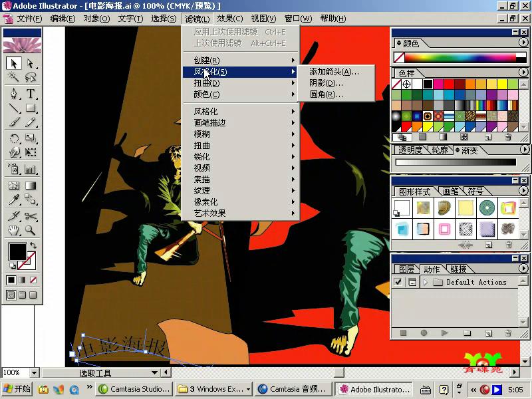Screen dimensions: 532x399
Task: Select the Slice tool
Action: (14, 216)
